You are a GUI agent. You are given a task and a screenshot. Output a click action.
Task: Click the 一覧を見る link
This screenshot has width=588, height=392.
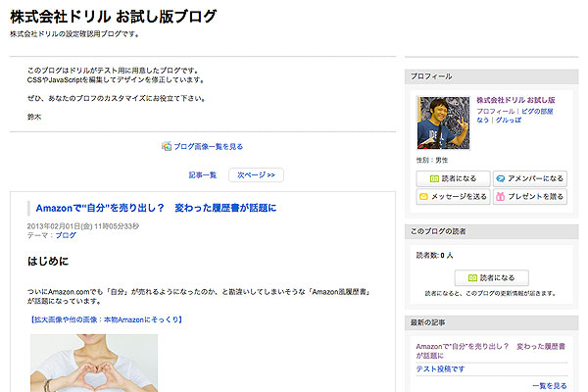[x=550, y=386]
